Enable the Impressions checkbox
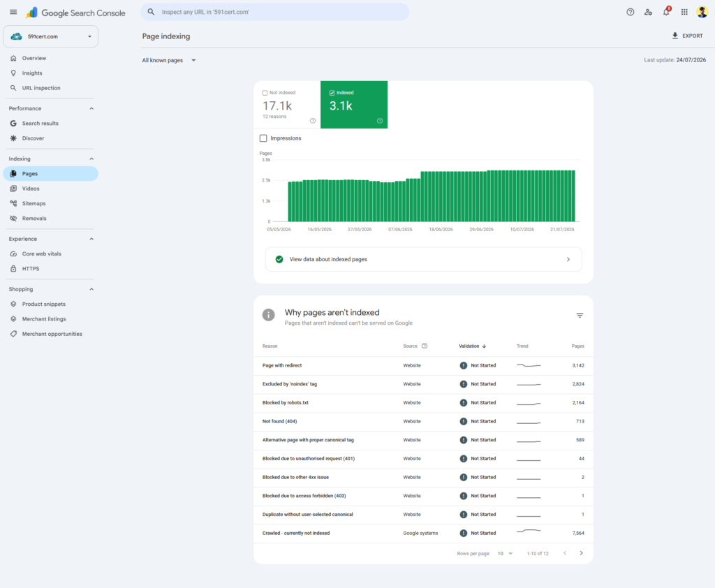The height and width of the screenshot is (588, 715). 263,138
